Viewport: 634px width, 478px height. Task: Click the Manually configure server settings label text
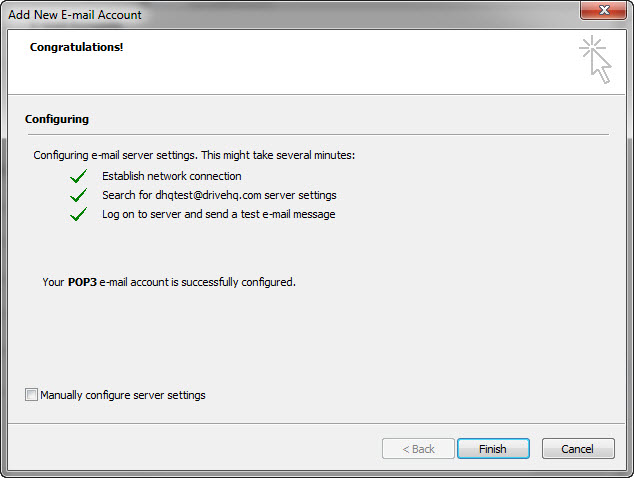click(x=122, y=395)
